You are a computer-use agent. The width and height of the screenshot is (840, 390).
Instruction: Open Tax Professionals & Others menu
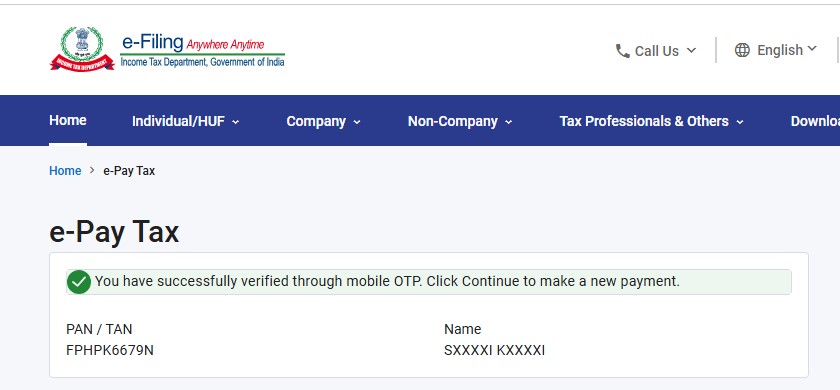coord(651,121)
